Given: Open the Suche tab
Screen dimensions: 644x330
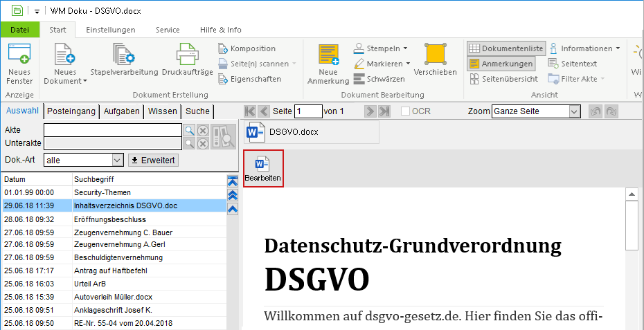Looking at the screenshot, I should [x=197, y=111].
